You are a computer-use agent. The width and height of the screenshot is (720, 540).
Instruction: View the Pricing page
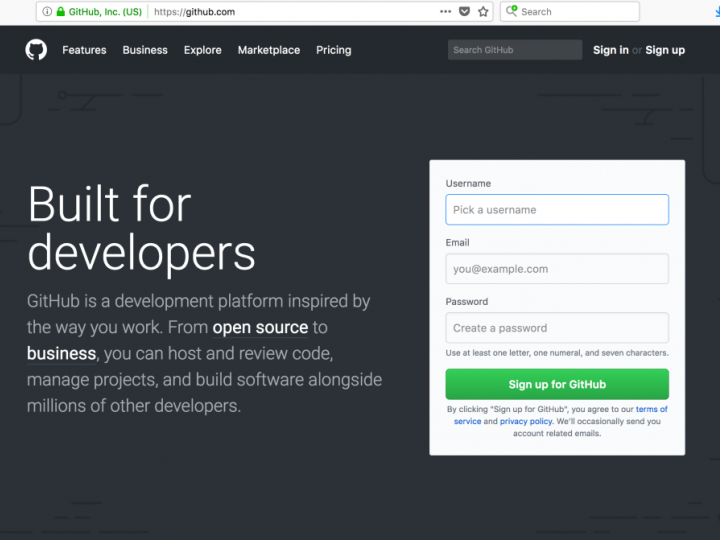pyautogui.click(x=333, y=50)
